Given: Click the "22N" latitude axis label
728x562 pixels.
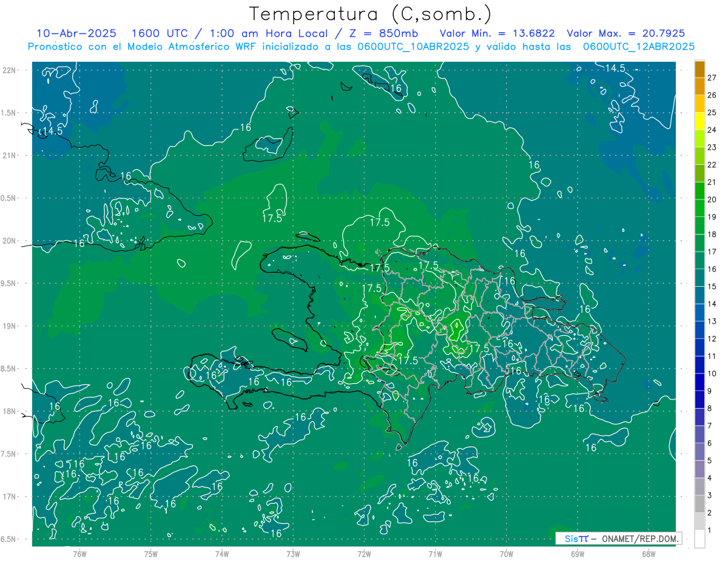Looking at the screenshot, I should click(10, 70).
